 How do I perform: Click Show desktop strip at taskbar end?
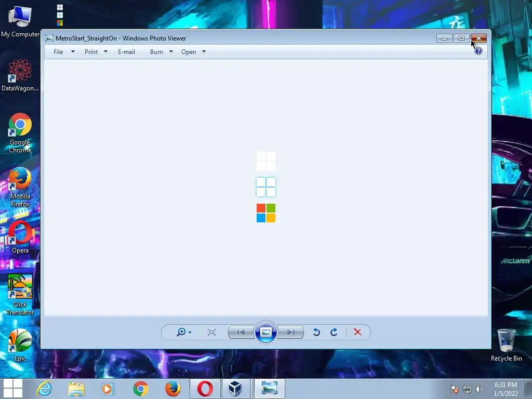click(528, 389)
